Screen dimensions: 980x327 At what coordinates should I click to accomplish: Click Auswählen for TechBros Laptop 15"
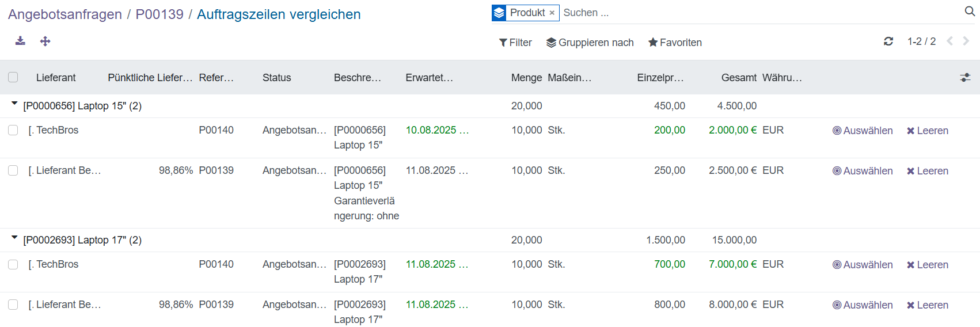pos(863,131)
